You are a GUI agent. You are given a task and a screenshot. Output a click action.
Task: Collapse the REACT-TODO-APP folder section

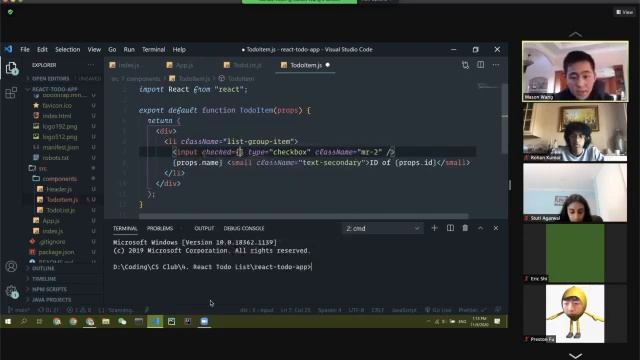[x=63, y=89]
